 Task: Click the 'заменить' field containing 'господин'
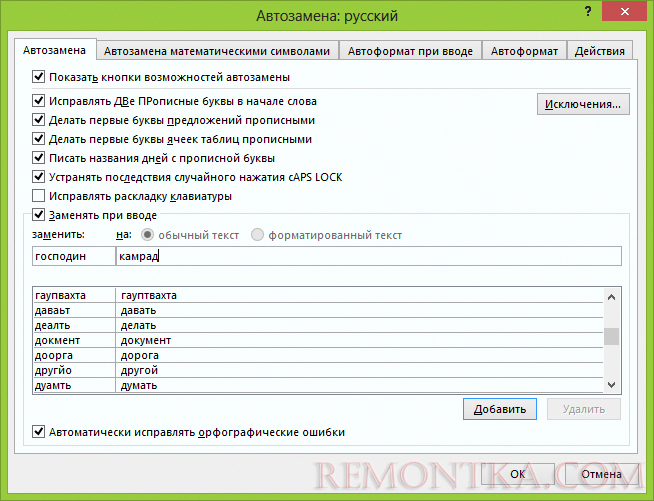click(x=72, y=257)
